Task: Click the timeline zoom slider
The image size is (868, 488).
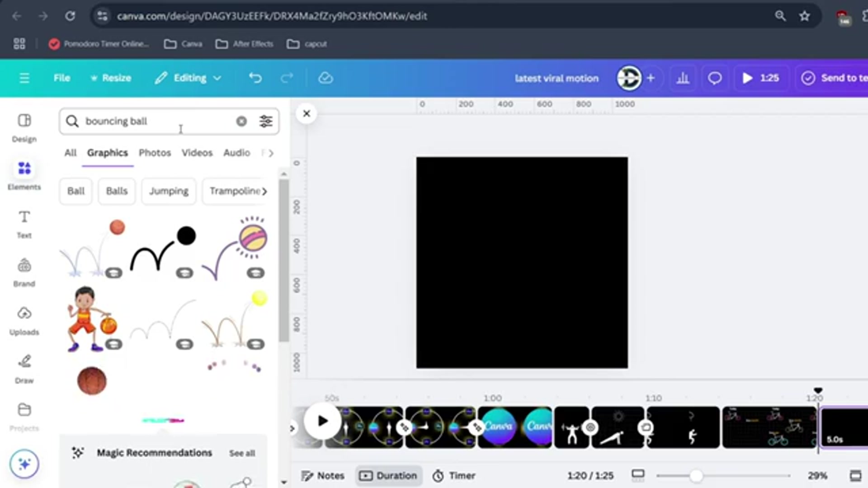Action: [695, 475]
